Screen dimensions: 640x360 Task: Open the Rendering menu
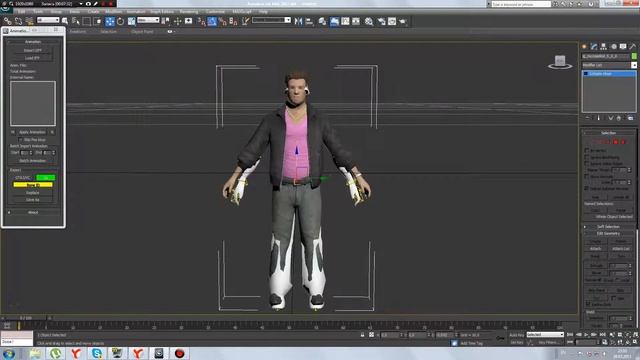(x=189, y=12)
